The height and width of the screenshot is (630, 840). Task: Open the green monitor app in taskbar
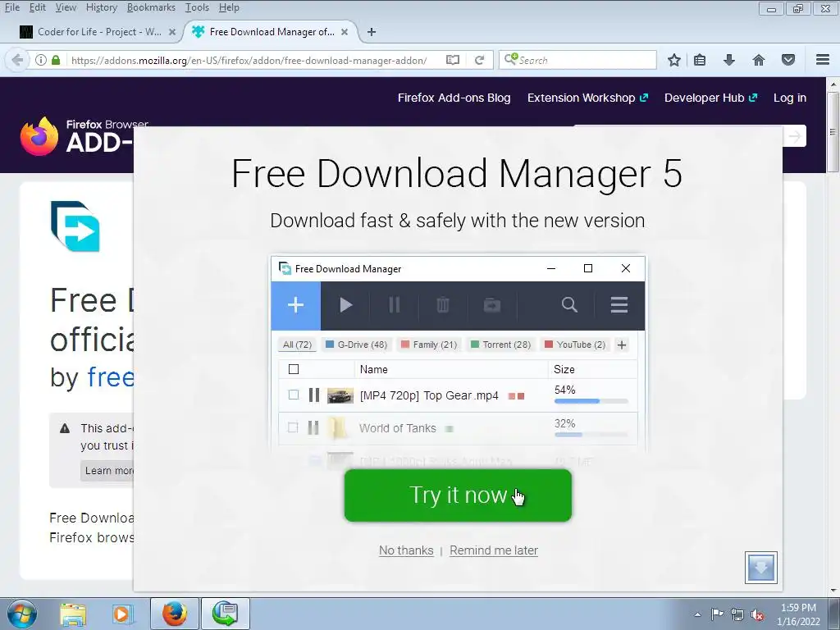[226, 614]
